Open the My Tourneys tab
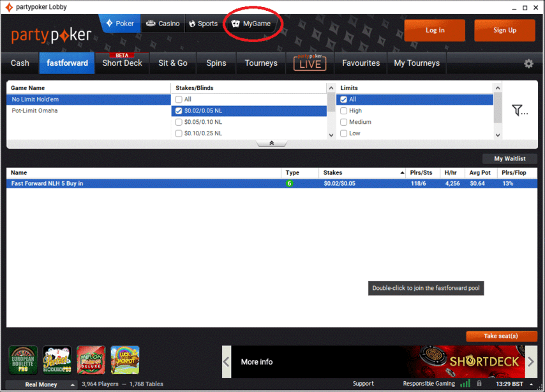 click(417, 63)
